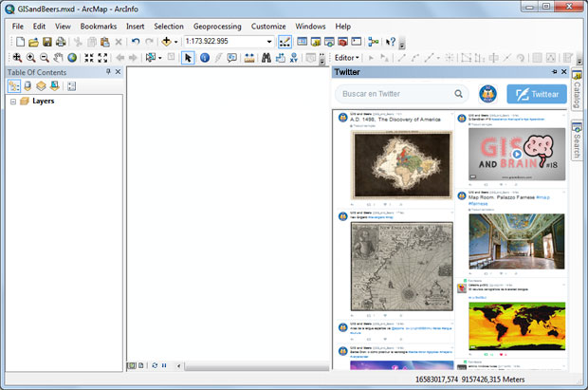Open the Catalog side tab
Viewport: 588px width, 390px height.
pyautogui.click(x=577, y=89)
